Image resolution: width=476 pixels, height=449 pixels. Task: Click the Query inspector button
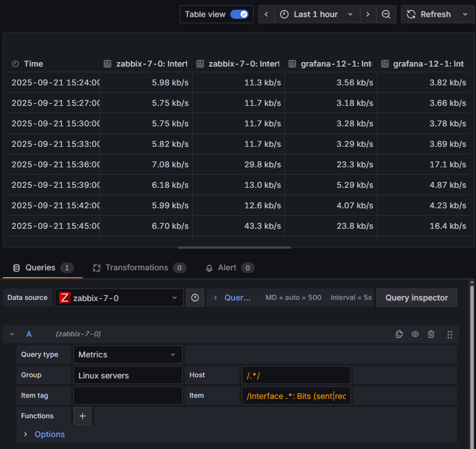point(416,298)
